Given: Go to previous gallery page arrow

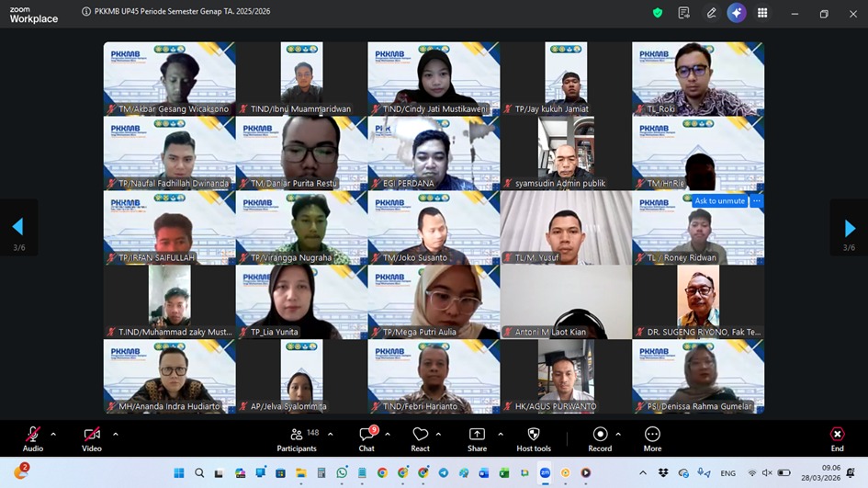Looking at the screenshot, I should click(17, 228).
